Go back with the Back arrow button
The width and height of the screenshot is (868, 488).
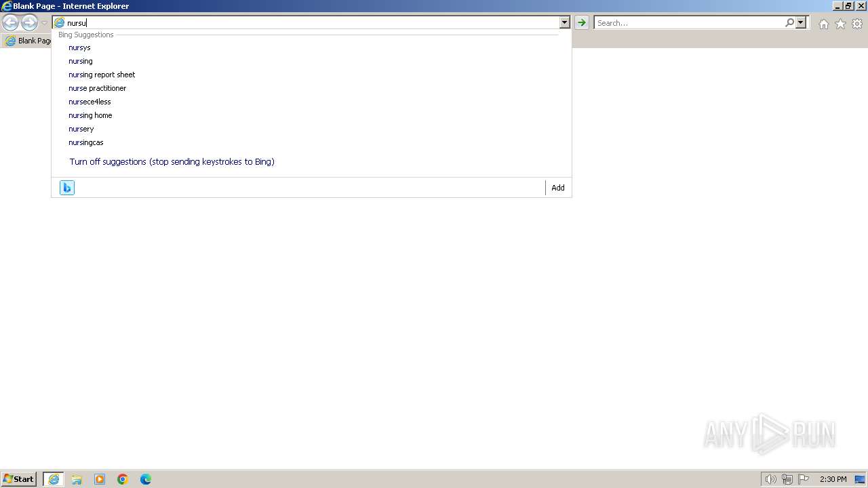tap(10, 23)
